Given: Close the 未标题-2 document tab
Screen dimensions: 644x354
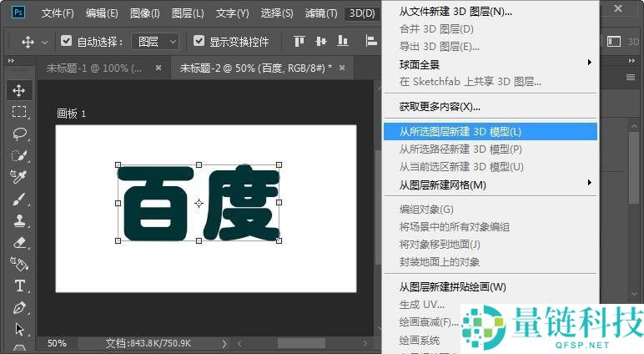Looking at the screenshot, I should tap(342, 68).
